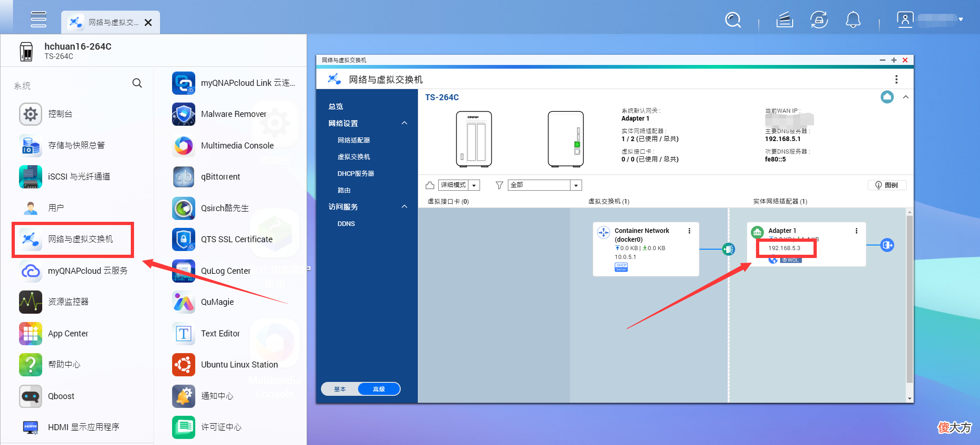Viewport: 980px width, 445px height.
Task: Open desktop search magnifier
Action: 733,20
